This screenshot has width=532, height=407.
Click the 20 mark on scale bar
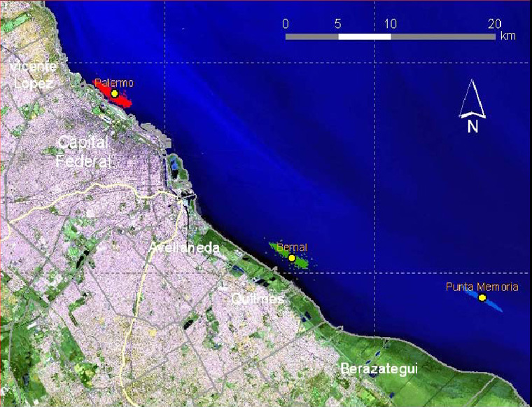point(494,23)
